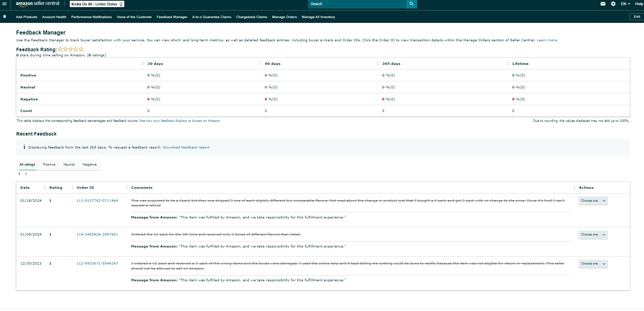
Task: Open the settings gear icon
Action: [x=613, y=4]
